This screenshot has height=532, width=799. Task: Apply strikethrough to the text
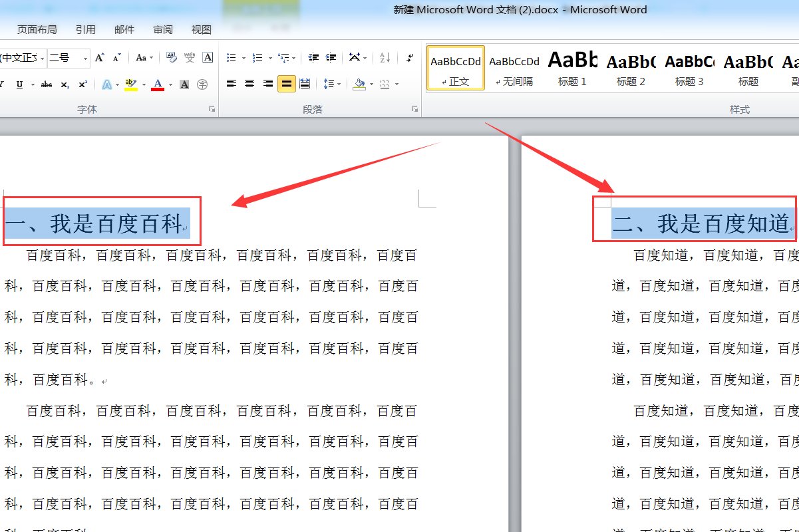point(46,84)
